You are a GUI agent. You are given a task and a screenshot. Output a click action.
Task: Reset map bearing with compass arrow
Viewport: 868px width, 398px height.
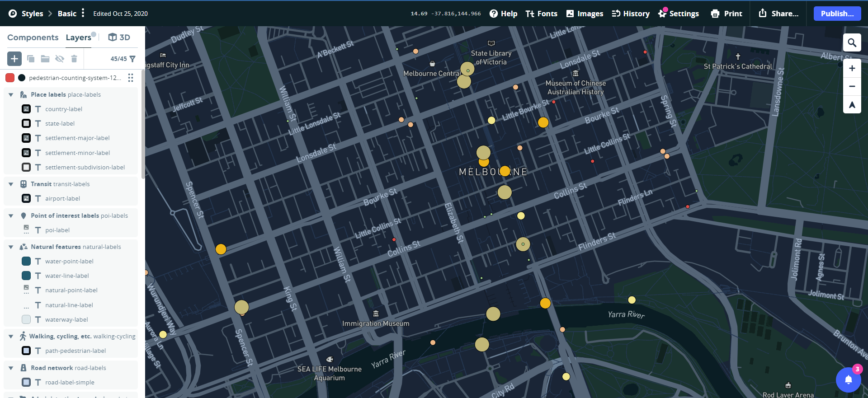tap(852, 105)
